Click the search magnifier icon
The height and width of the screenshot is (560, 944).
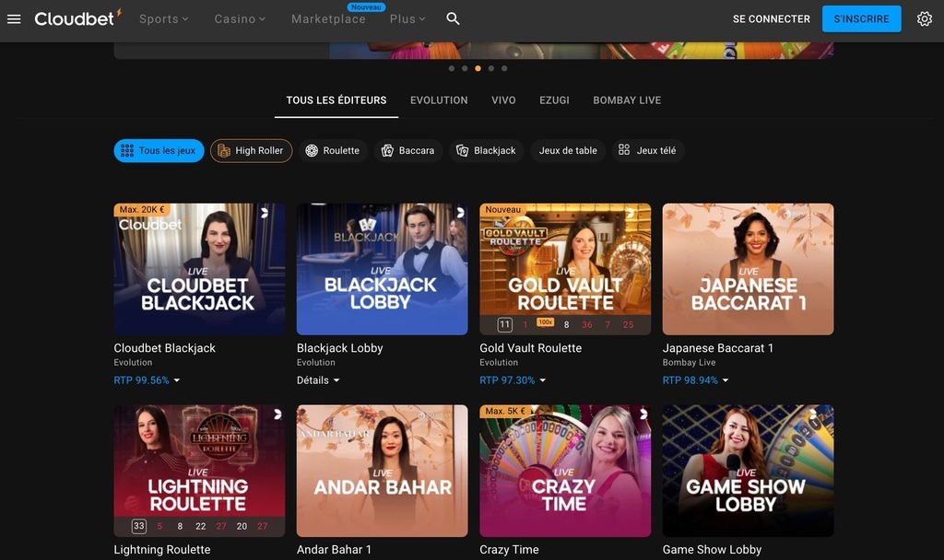453,18
